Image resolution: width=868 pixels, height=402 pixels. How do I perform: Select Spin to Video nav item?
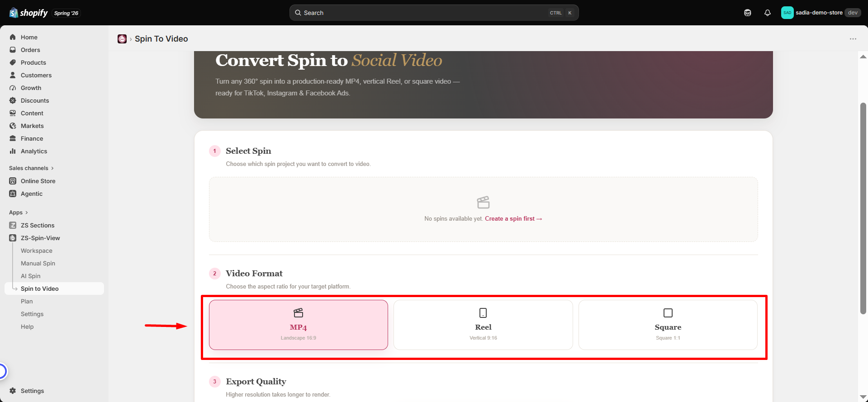pyautogui.click(x=54, y=288)
